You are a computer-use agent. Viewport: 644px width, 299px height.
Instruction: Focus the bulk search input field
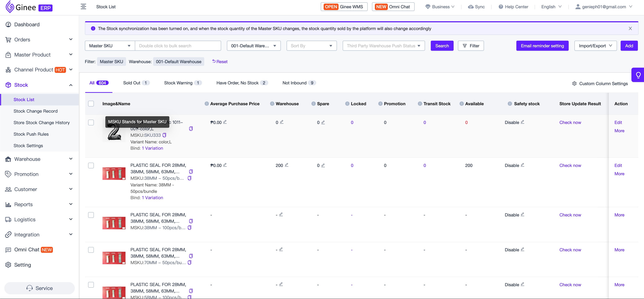tap(178, 46)
